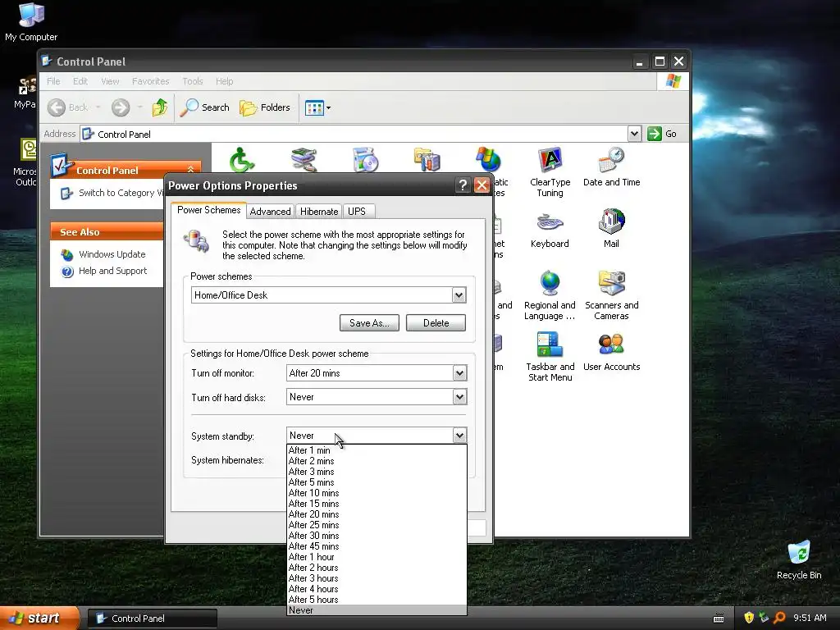Choose After 1 hour standby option
The width and height of the screenshot is (840, 630).
point(377,557)
